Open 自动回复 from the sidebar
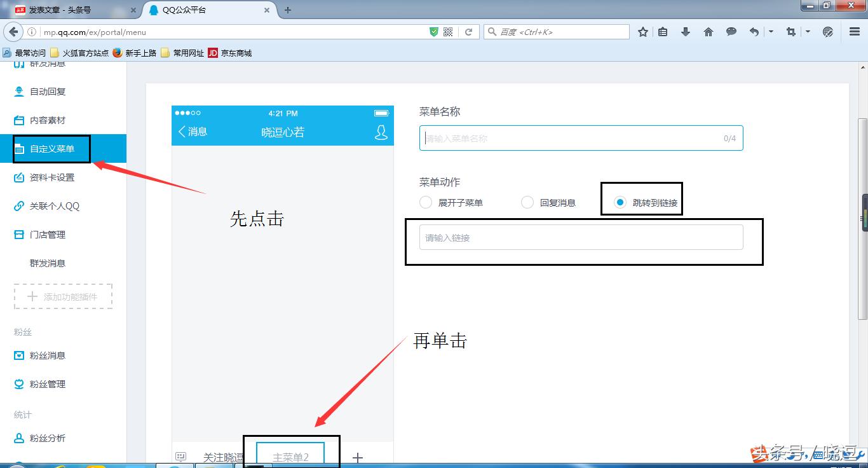This screenshot has height=468, width=868. point(47,91)
